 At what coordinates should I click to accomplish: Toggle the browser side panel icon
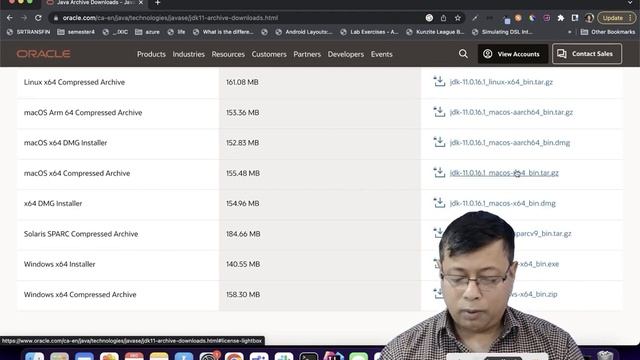click(575, 18)
